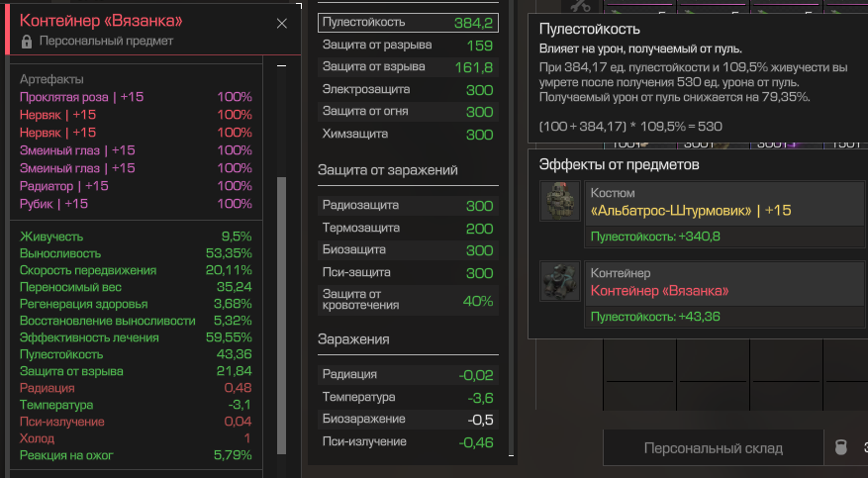Click the Реакция на ожог 5,79% property
Image resolution: width=868 pixels, height=478 pixels.
pos(136,455)
